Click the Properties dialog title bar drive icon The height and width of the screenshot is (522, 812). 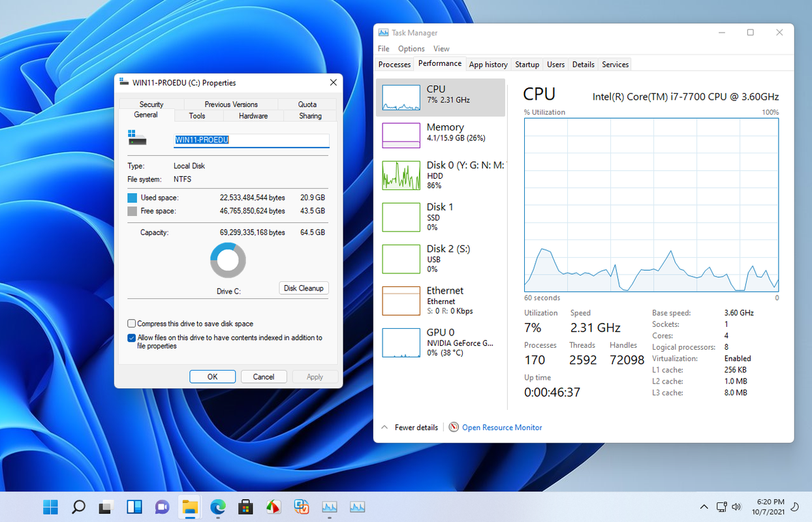(x=124, y=83)
